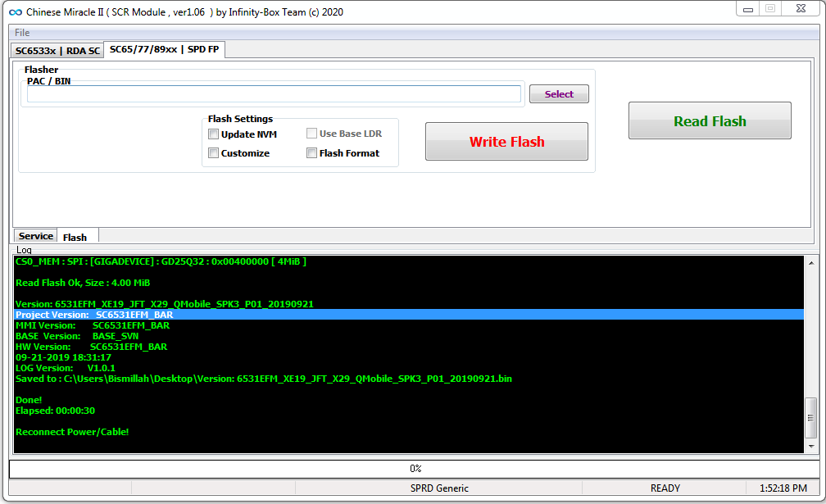Click the Select button for firmware file
The height and width of the screenshot is (504, 826).
[559, 94]
